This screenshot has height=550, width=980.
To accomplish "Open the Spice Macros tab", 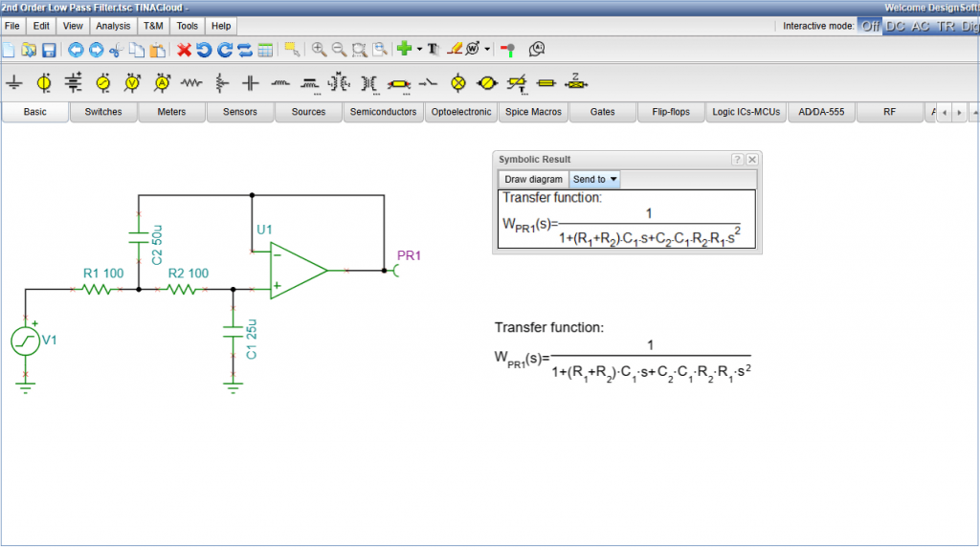I will pyautogui.click(x=533, y=112).
